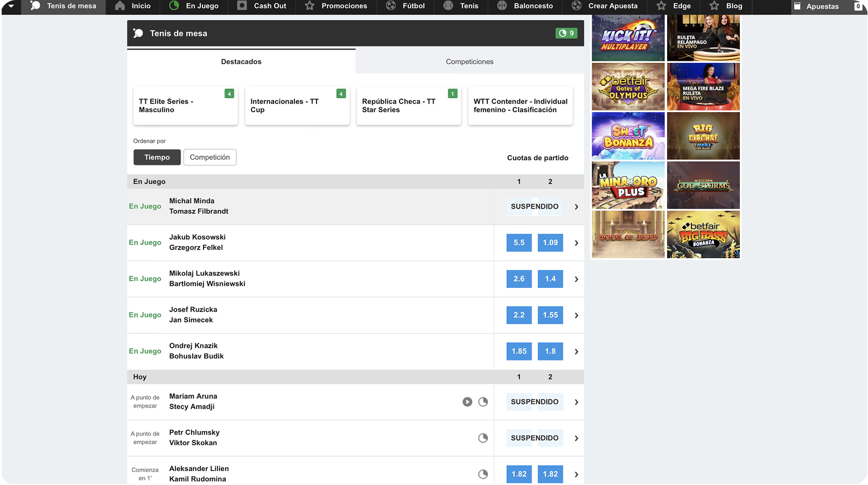Open Mega Fire Blaze Ruleta thumbnail
868x485 pixels.
pyautogui.click(x=703, y=87)
